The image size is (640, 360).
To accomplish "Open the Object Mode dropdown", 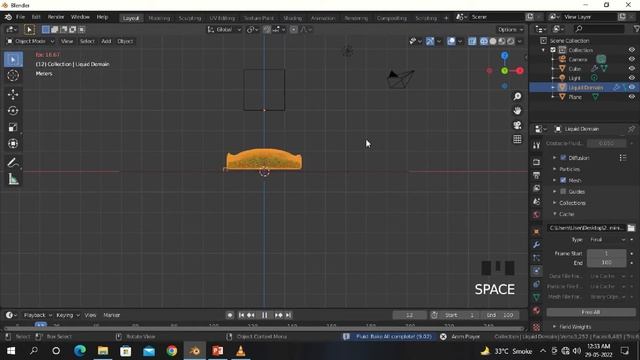I will 30,41.
